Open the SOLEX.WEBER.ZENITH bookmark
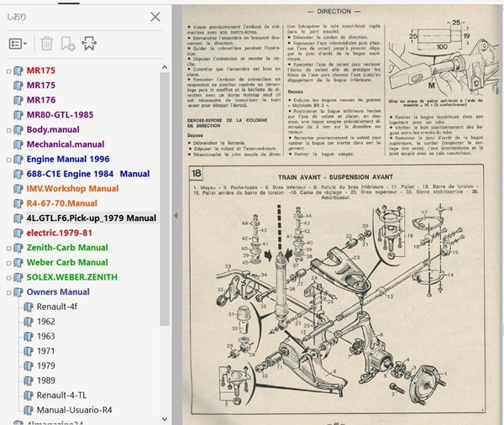The image size is (504, 425). coord(72,277)
